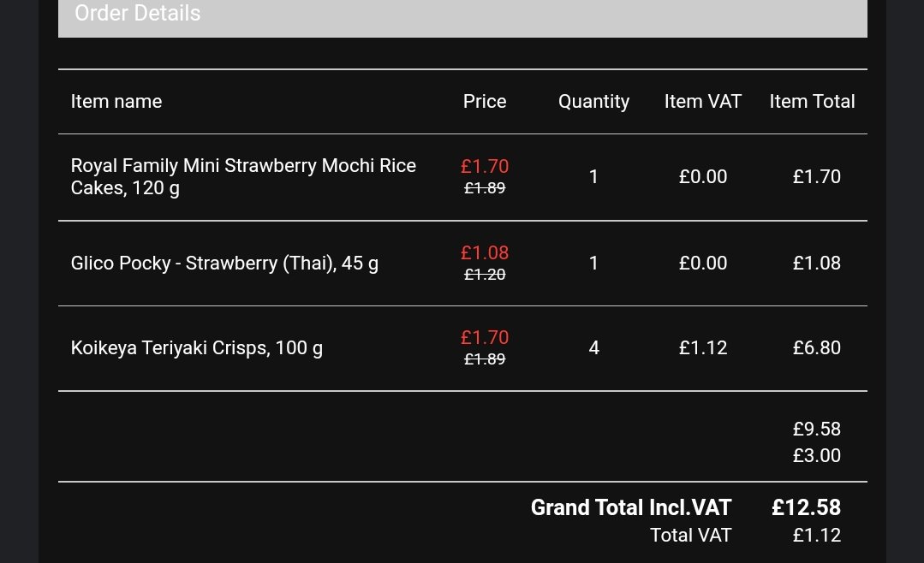Click the struck-through £1.20 original price
The image size is (924, 563).
485,275
